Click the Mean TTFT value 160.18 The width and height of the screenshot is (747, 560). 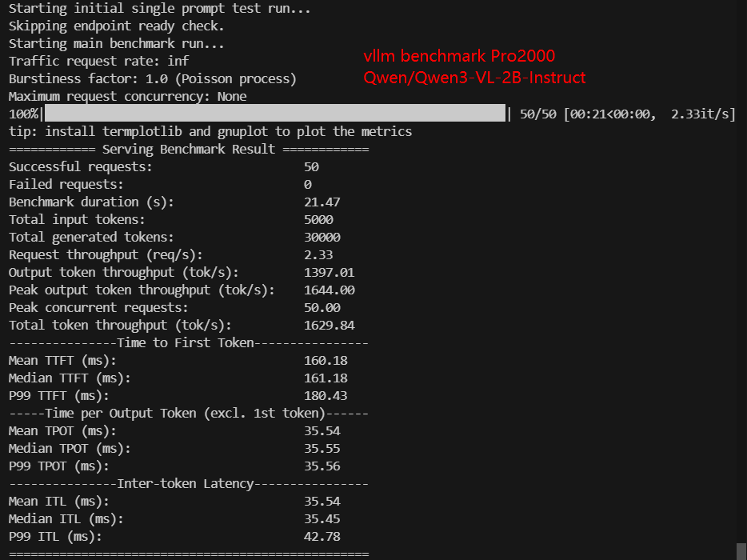tap(326, 361)
